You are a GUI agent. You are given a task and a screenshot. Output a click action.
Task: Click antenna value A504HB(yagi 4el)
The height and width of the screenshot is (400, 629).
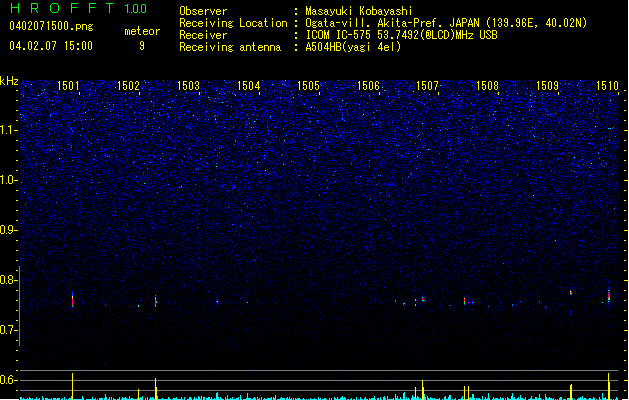[353, 47]
